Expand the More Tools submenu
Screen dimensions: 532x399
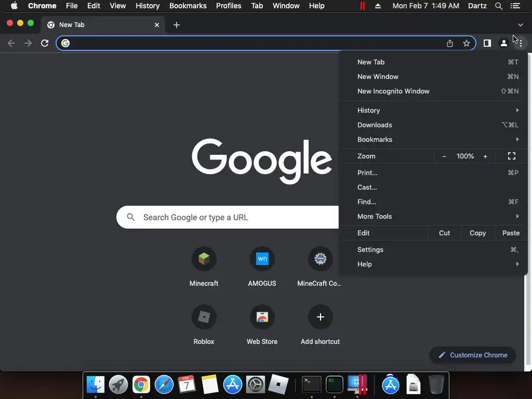(x=433, y=217)
